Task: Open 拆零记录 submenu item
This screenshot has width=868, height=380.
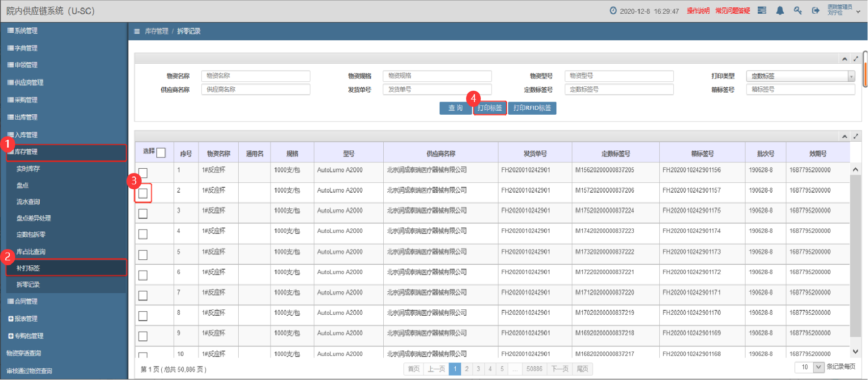Action: [x=28, y=284]
